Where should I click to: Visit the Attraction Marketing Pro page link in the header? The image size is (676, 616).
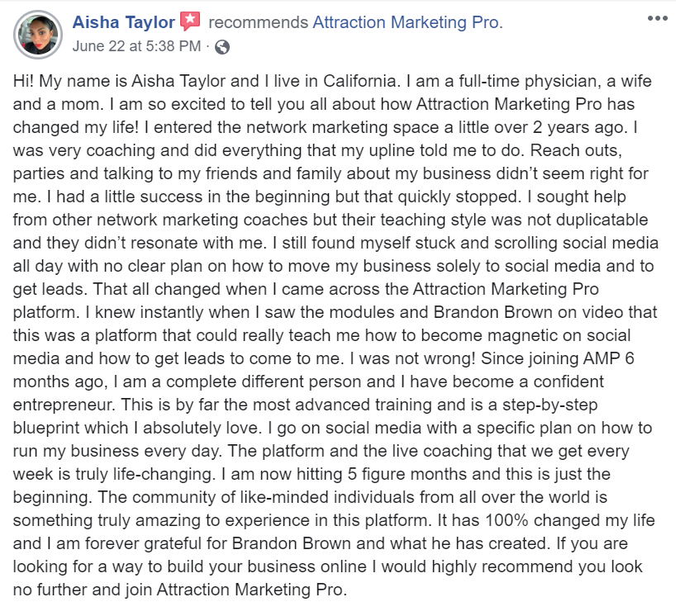coord(407,22)
